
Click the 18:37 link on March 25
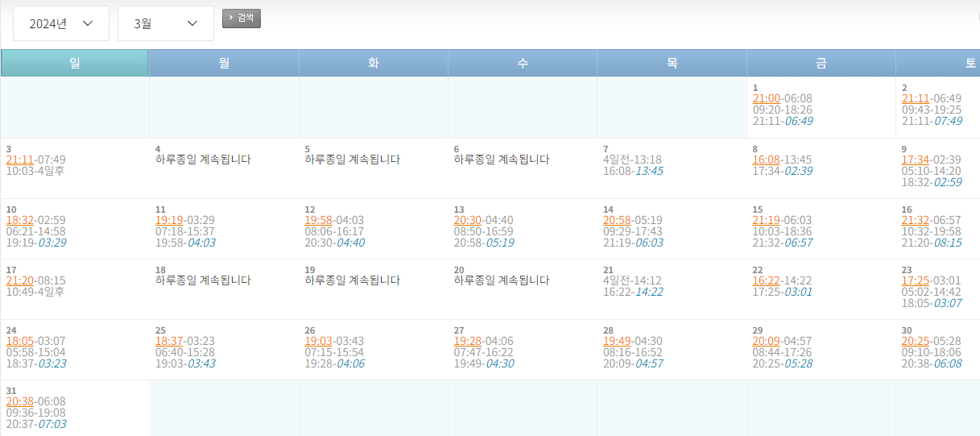pos(169,341)
